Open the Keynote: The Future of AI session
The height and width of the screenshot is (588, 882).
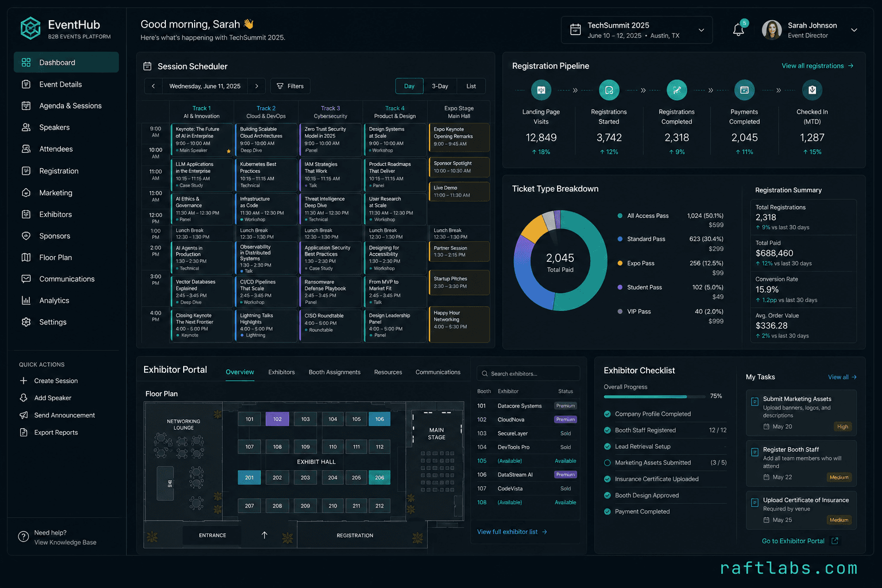(x=202, y=140)
